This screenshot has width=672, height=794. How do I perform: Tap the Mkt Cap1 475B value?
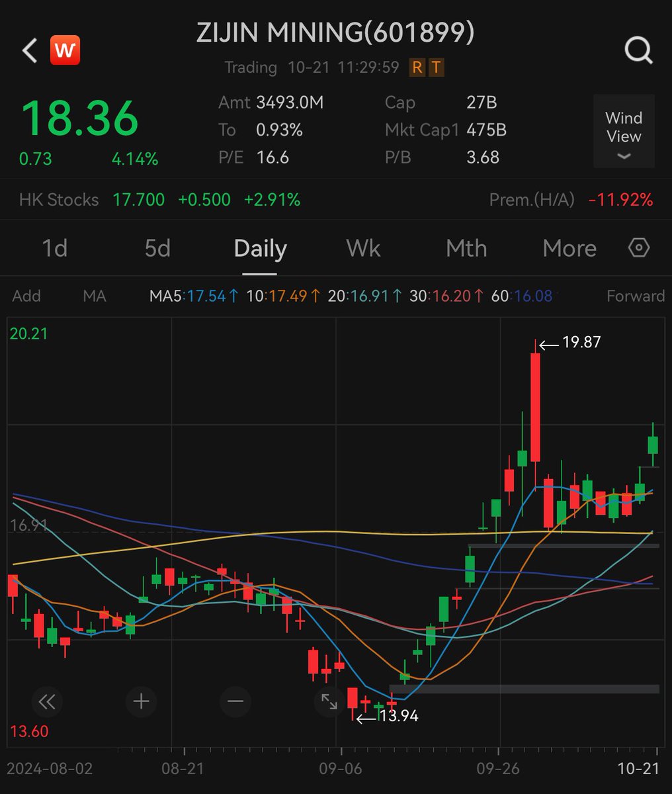486,130
